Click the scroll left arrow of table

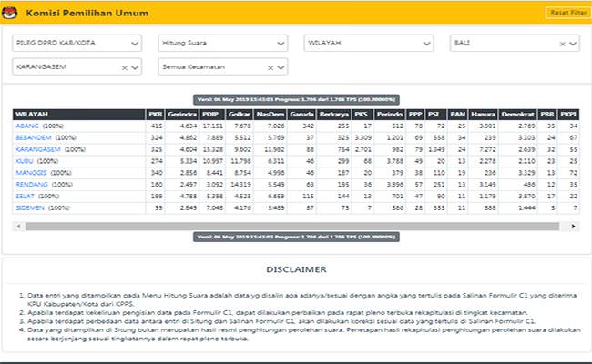click(x=18, y=227)
